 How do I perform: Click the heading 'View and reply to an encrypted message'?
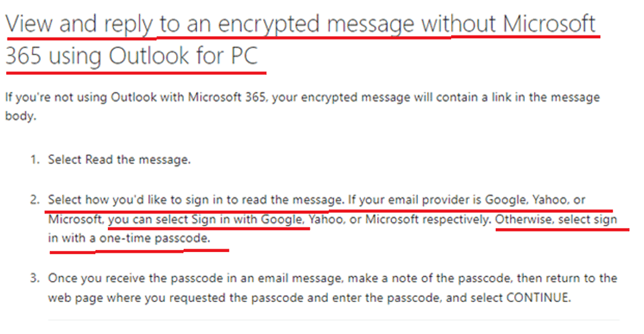coord(210,24)
